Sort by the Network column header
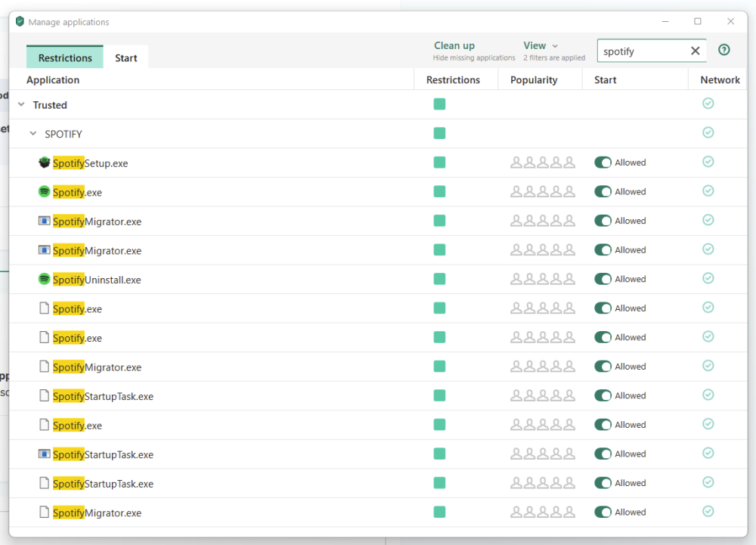Screen dimensions: 756x545 [x=720, y=80]
